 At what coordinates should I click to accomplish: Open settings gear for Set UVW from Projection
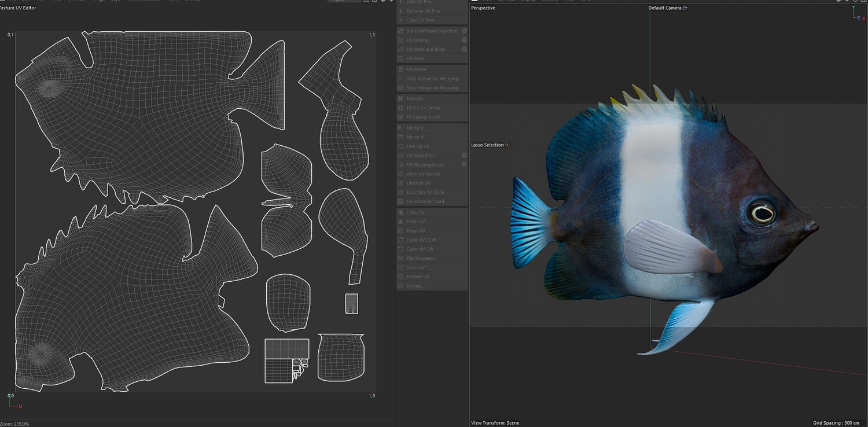tap(464, 31)
